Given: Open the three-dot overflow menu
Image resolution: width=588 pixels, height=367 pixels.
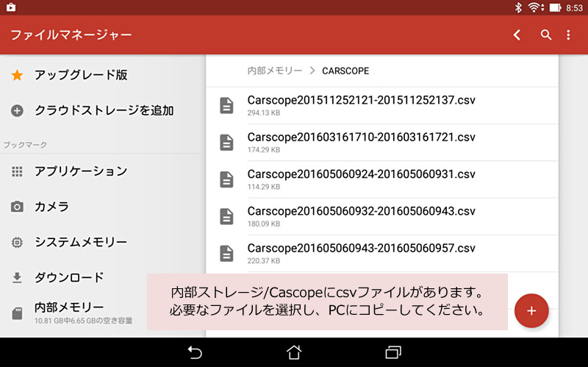Looking at the screenshot, I should [568, 35].
